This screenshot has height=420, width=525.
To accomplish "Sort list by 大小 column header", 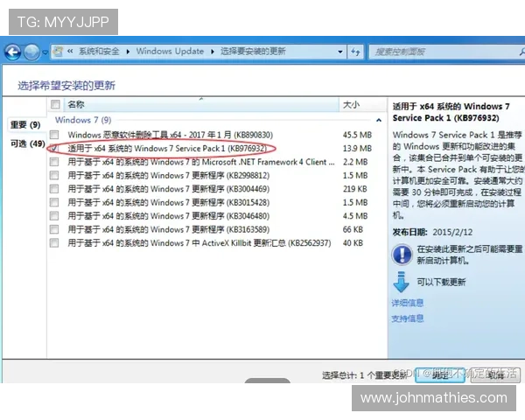I will pos(362,104).
